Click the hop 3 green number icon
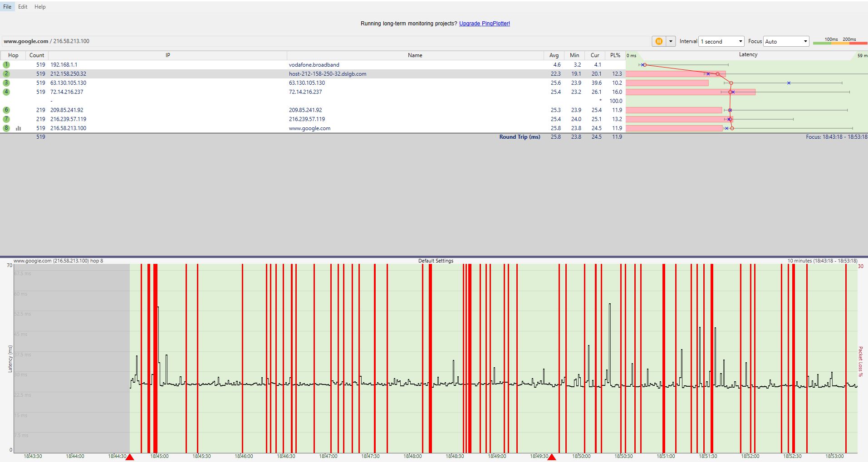The image size is (868, 462). point(6,83)
